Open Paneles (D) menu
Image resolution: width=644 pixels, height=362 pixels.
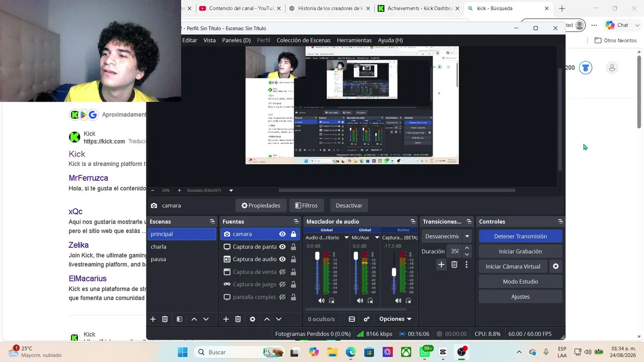click(x=236, y=40)
